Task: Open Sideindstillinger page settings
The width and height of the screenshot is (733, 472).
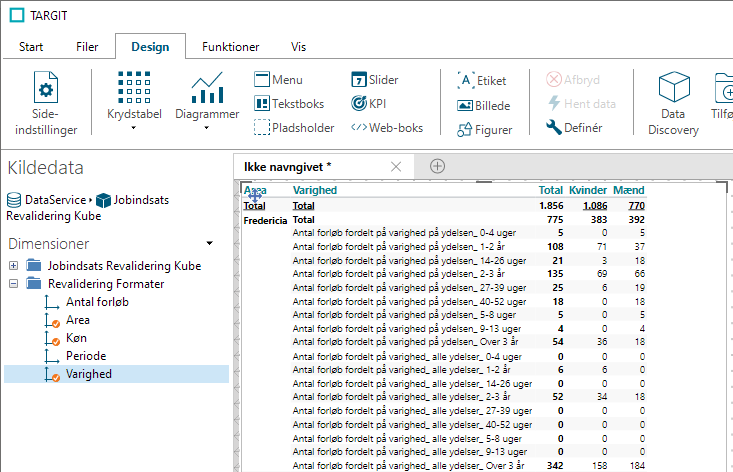Action: point(46,103)
